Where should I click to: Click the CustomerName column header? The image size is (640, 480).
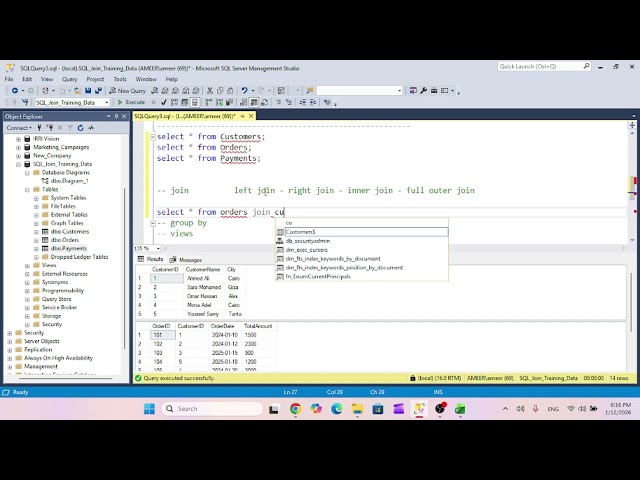coord(204,269)
